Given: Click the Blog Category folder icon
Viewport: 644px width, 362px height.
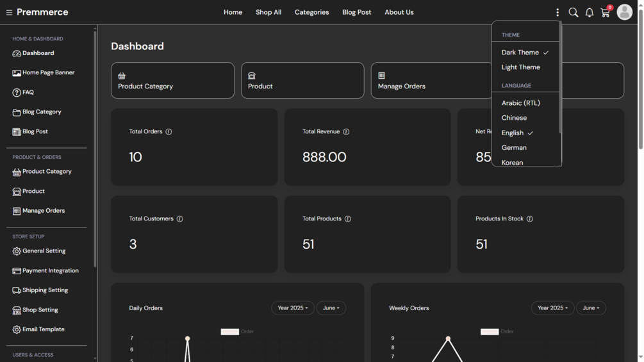Looking at the screenshot, I should tap(17, 113).
